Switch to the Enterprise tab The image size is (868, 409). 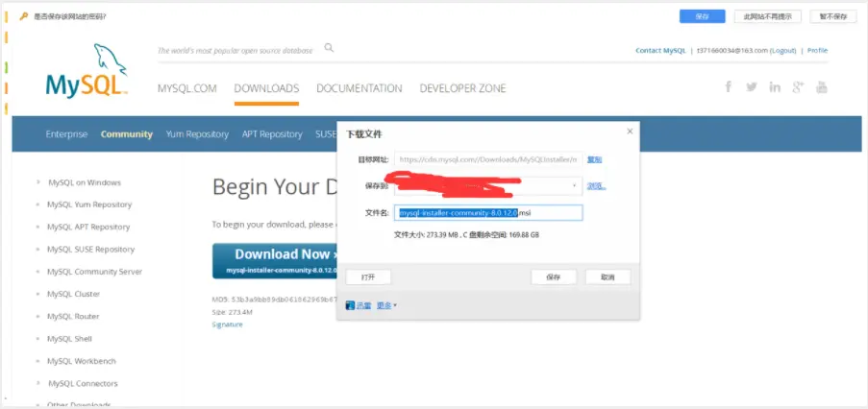pyautogui.click(x=66, y=134)
